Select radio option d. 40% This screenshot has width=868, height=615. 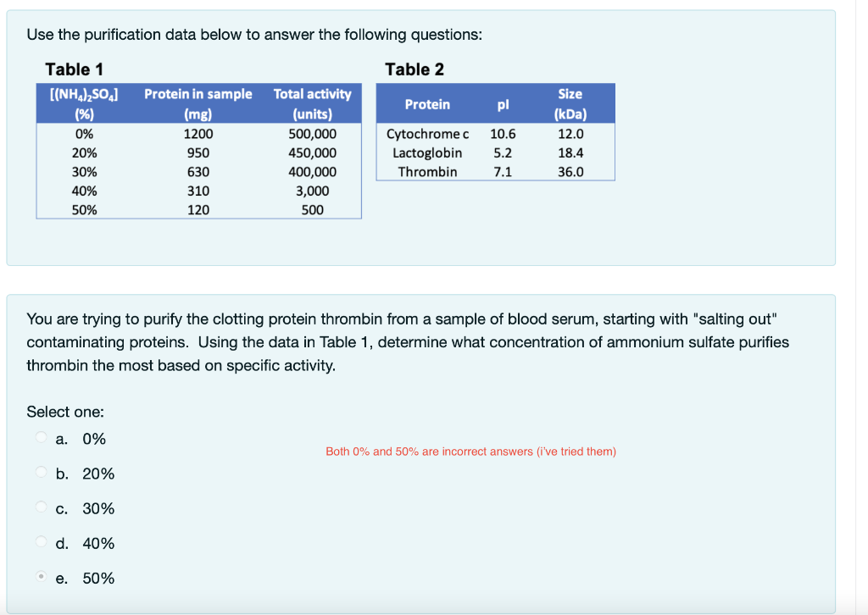41,541
